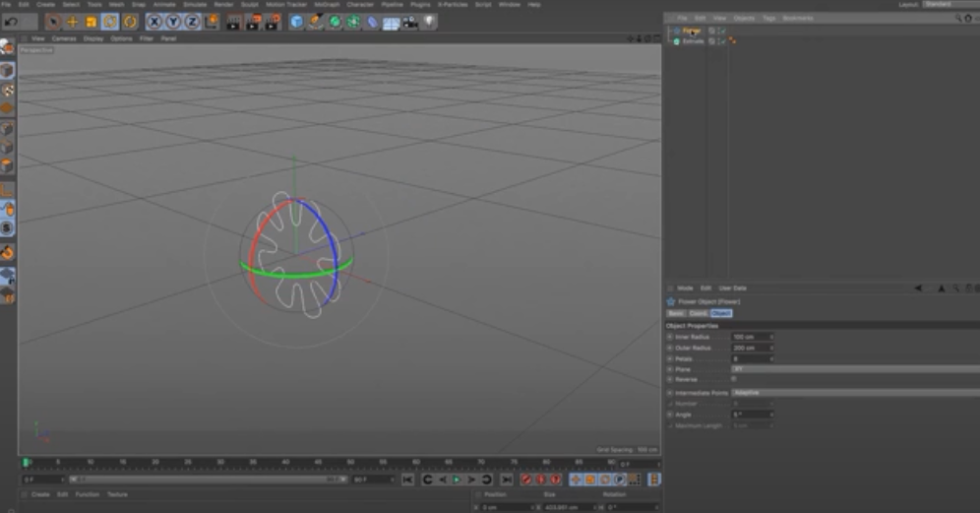Switch to the Object attribute tab
The height and width of the screenshot is (513, 980).
click(x=721, y=313)
